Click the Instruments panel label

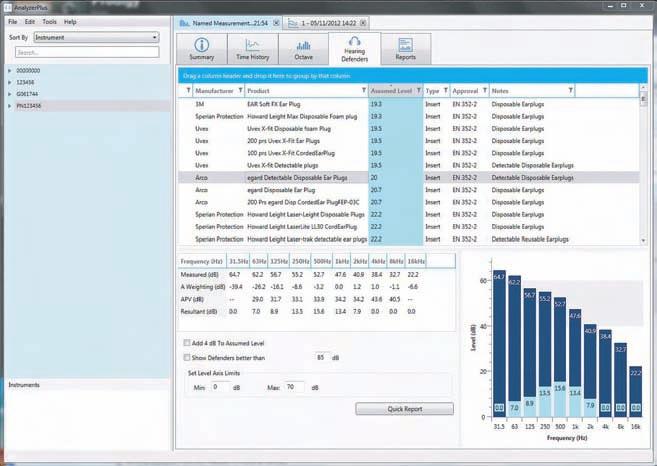pyautogui.click(x=24, y=385)
